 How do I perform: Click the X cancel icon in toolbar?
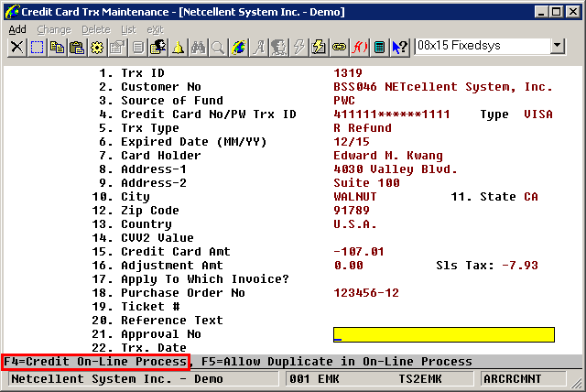[x=16, y=48]
